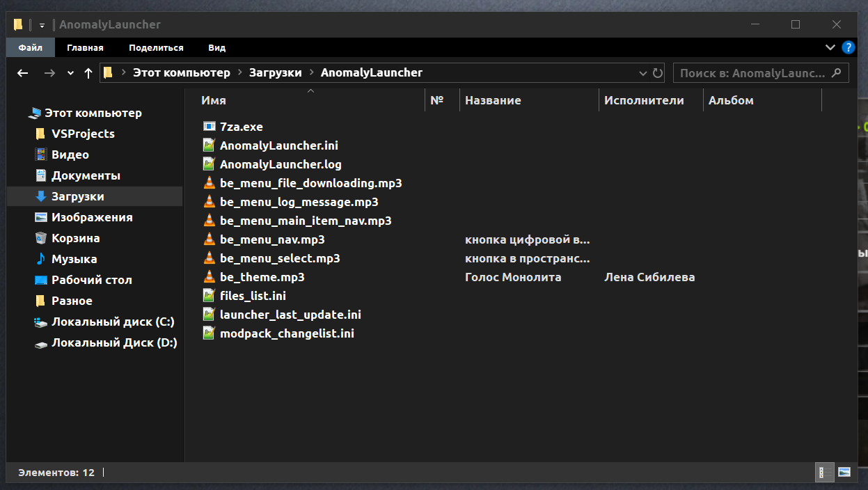Refresh the current folder view

click(658, 72)
